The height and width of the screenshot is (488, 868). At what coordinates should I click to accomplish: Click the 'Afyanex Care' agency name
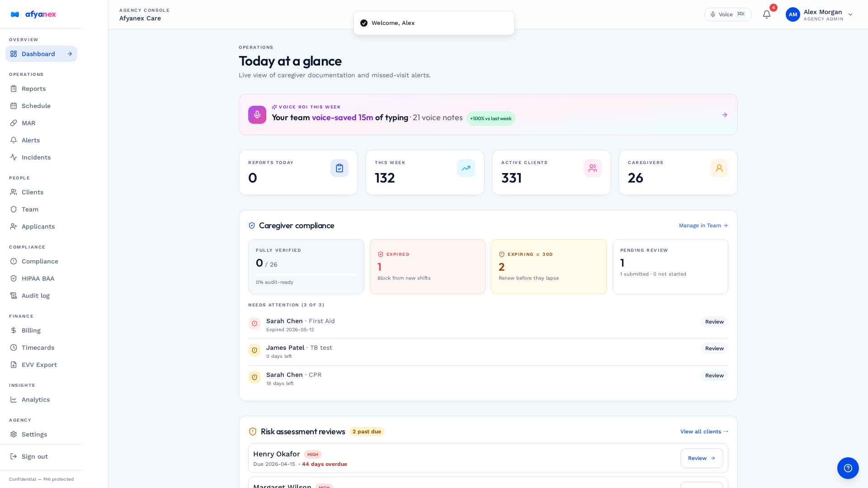click(x=140, y=19)
